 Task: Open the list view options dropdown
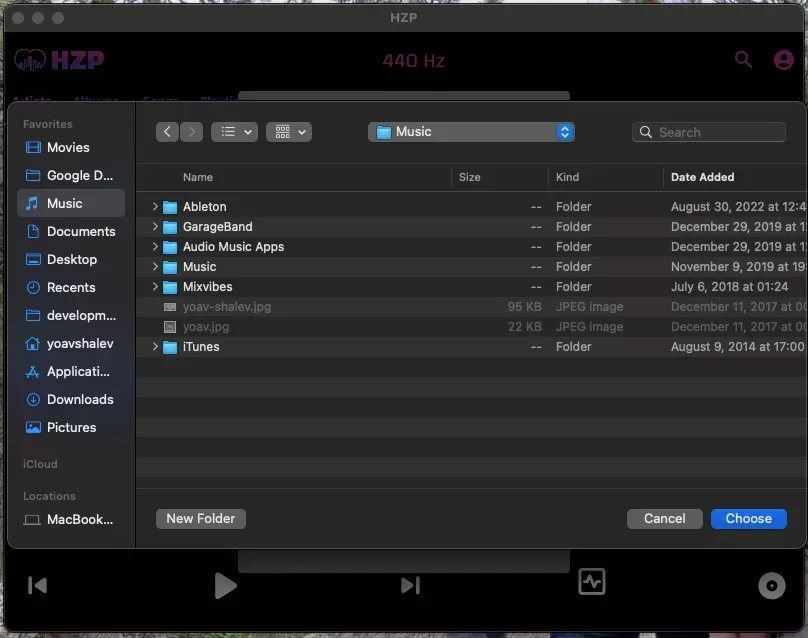234,132
